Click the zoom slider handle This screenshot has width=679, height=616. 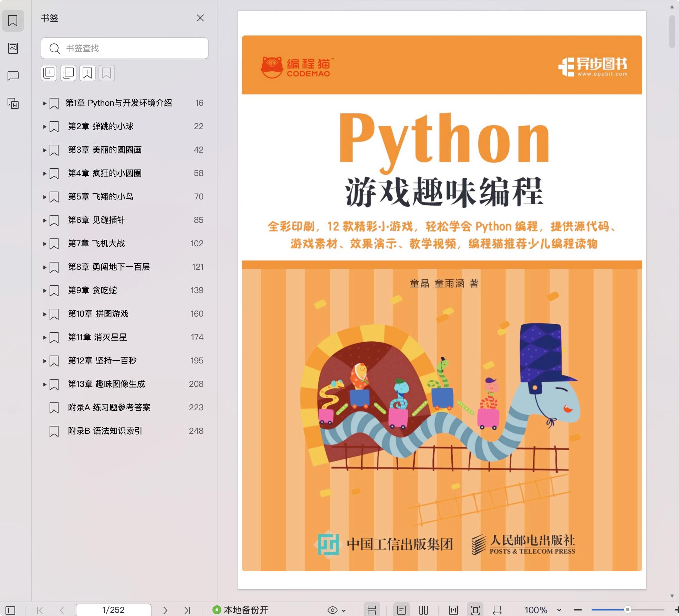coord(628,610)
